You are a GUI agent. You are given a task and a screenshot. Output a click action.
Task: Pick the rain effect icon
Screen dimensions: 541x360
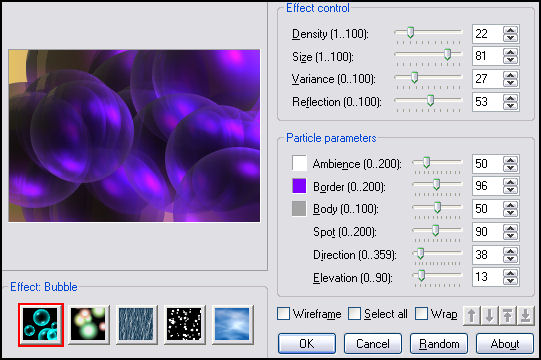pos(136,324)
